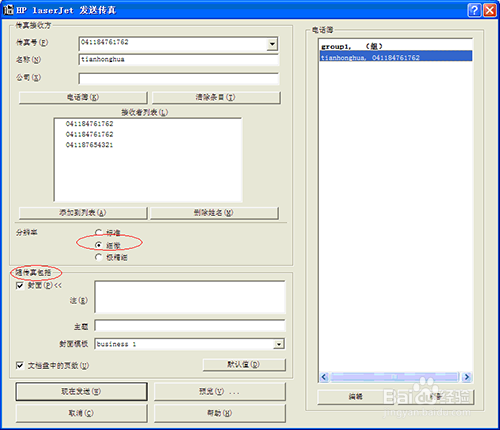Select recipient 041187654321 in the list

(x=89, y=145)
